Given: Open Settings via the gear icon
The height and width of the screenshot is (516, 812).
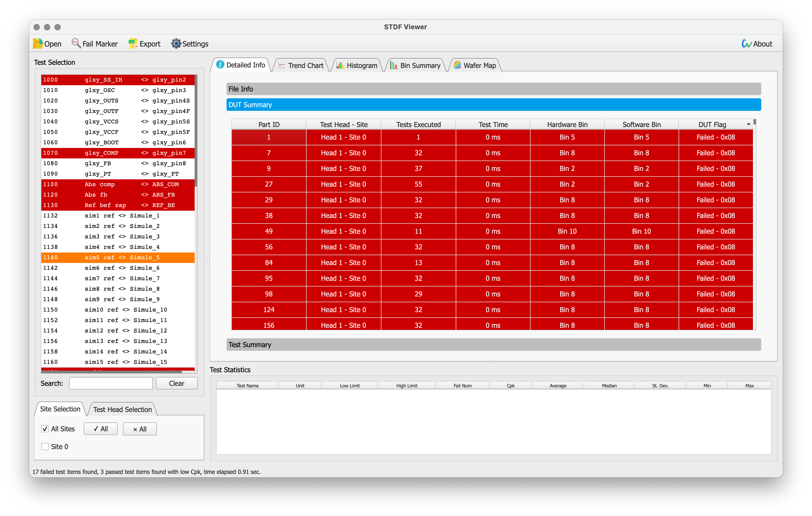Looking at the screenshot, I should [x=176, y=43].
